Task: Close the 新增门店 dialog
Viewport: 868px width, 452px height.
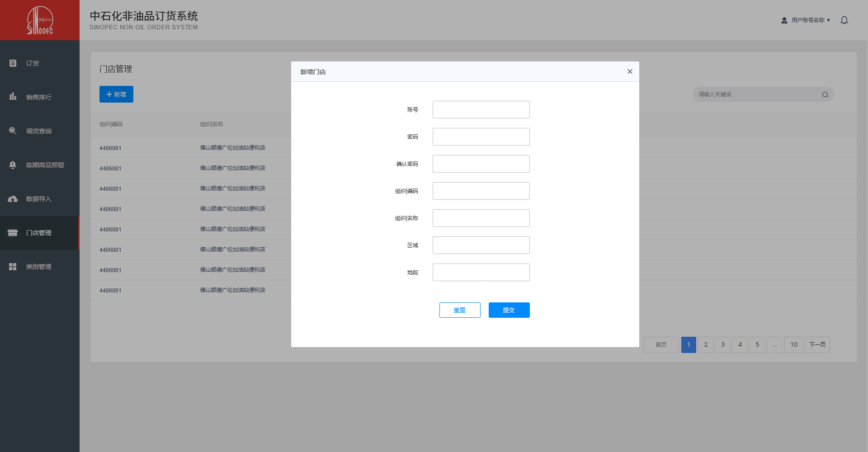Action: 630,71
